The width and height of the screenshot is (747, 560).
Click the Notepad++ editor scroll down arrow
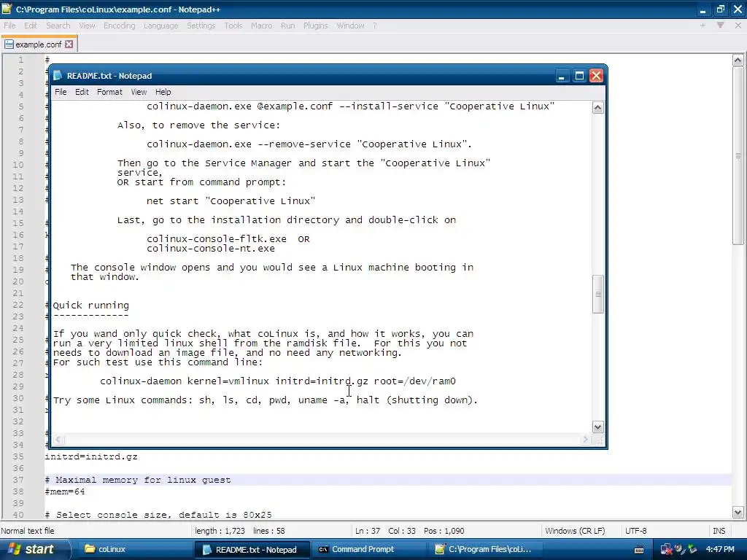tap(738, 513)
